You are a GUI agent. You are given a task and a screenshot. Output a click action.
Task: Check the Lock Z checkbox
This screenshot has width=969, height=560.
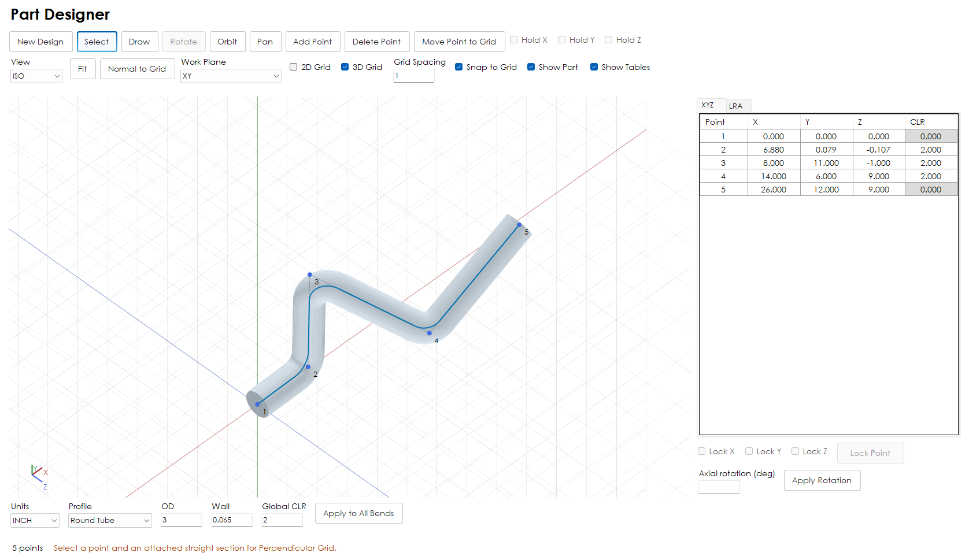pyautogui.click(x=796, y=451)
